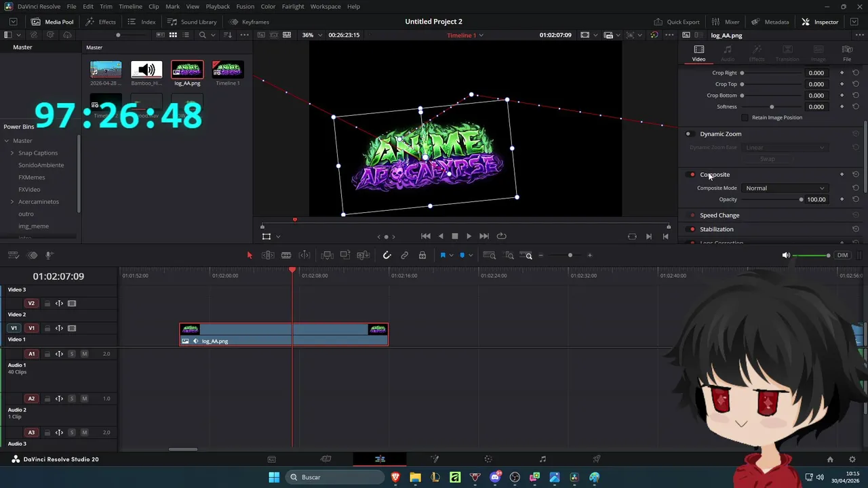Adjust the Softness slider handle
Screen dimensions: 868x488
coord(772,106)
